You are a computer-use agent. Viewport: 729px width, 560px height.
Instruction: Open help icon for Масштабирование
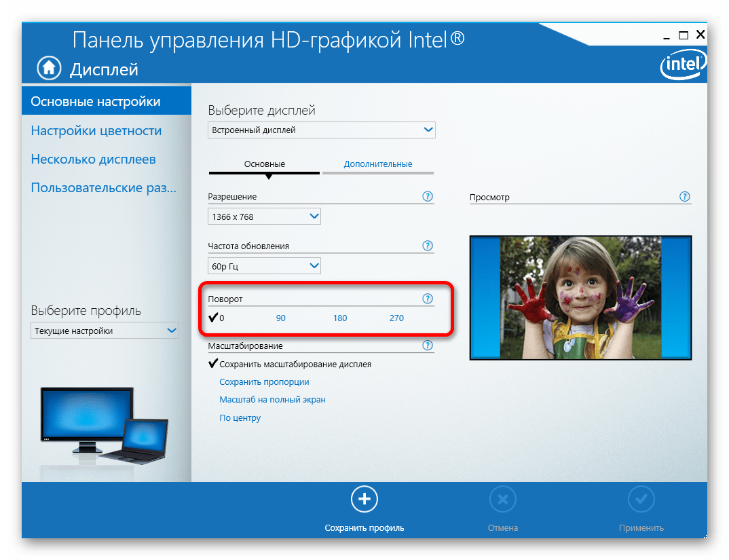click(x=428, y=346)
